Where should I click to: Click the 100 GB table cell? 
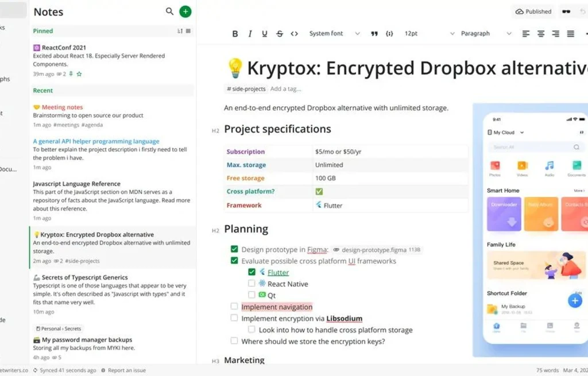point(390,178)
